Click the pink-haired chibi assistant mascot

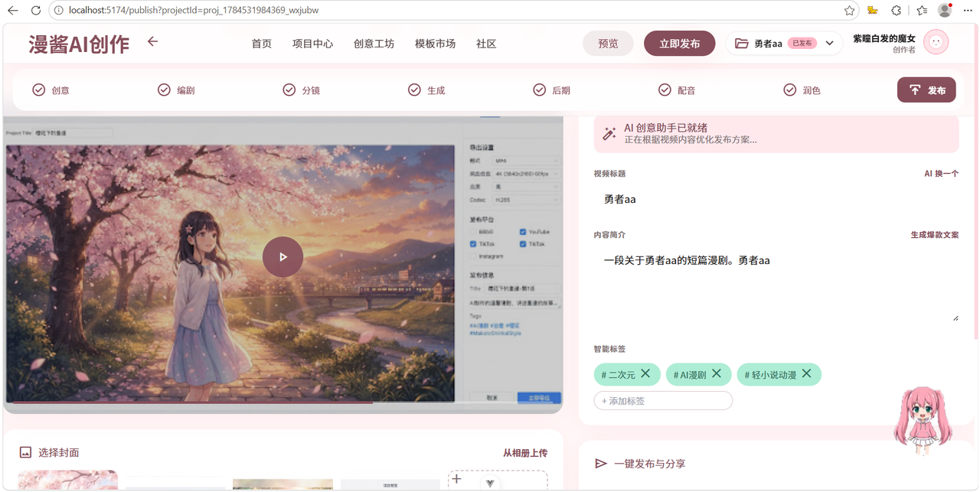[923, 421]
